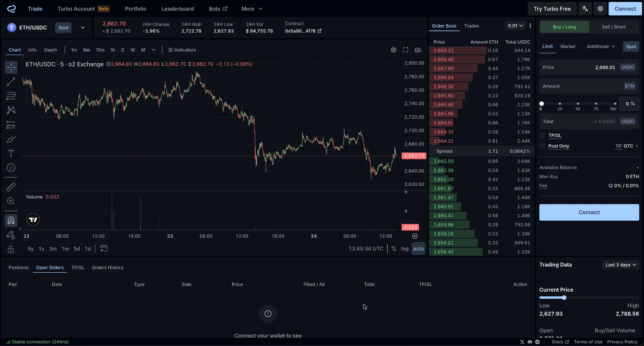Select the Market order tab

568,47
